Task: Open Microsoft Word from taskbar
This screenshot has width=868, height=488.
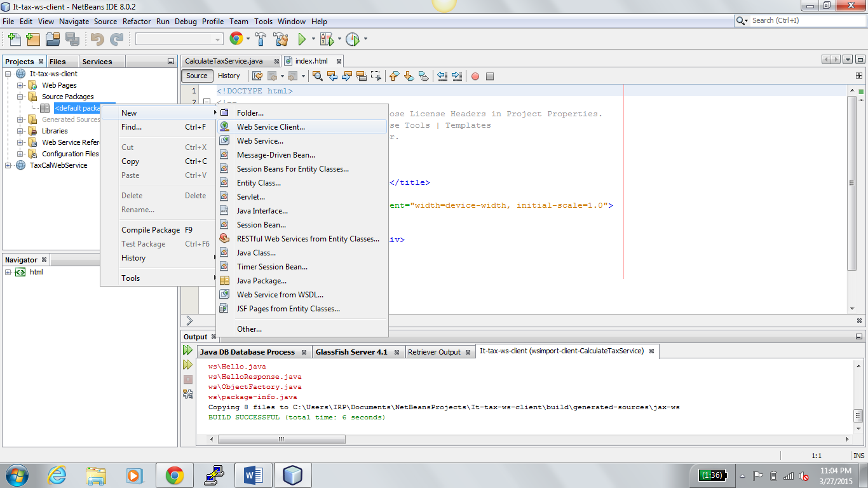Action: pyautogui.click(x=253, y=475)
